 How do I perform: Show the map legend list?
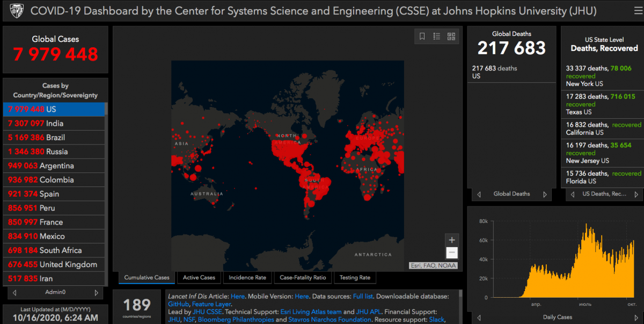pos(437,37)
